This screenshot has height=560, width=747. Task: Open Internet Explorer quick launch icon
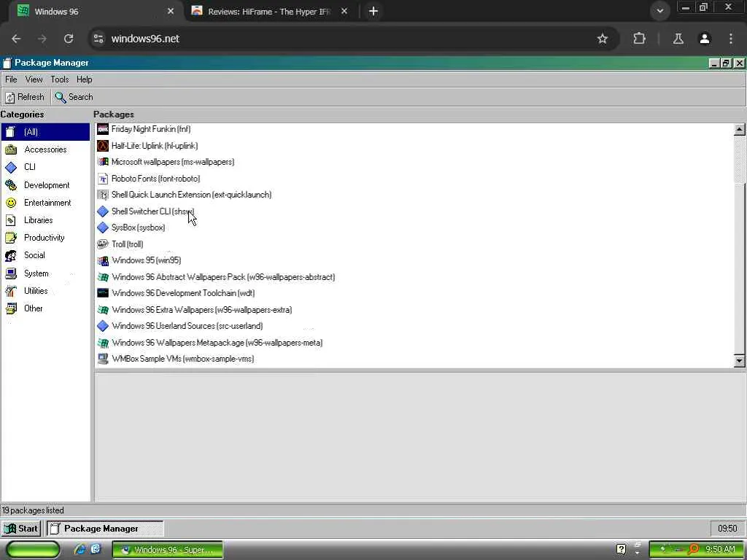(x=80, y=550)
